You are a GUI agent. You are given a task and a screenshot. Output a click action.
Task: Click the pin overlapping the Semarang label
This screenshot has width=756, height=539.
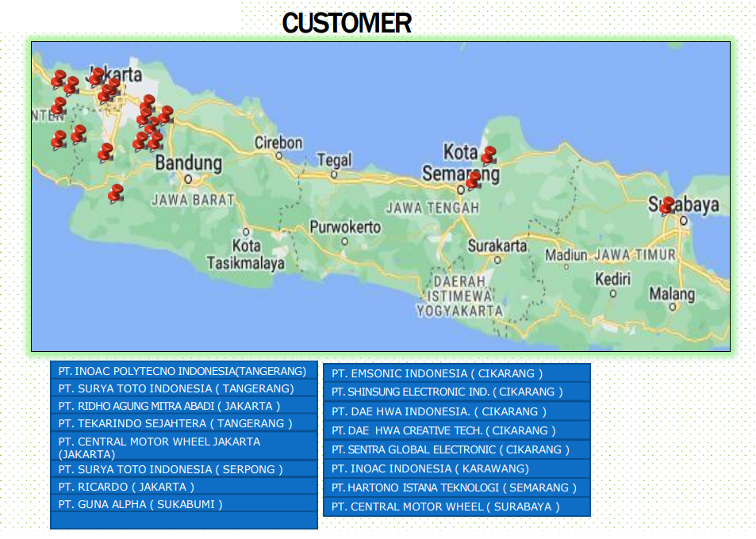coord(473,180)
